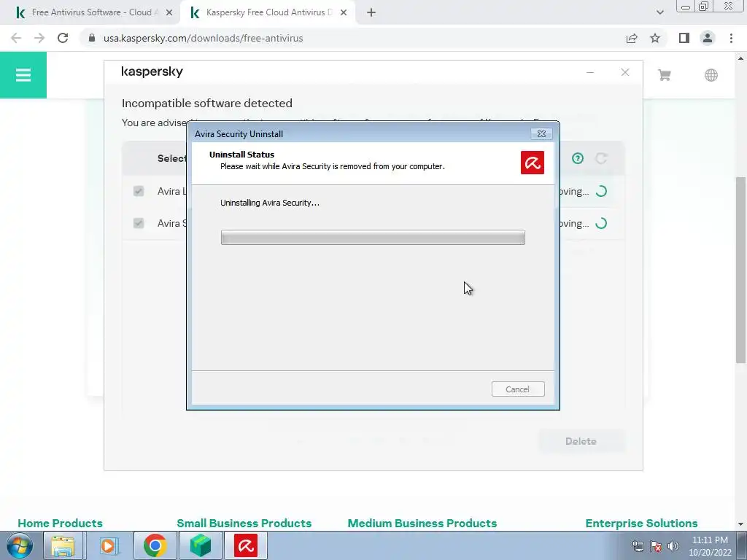
Task: Open Windows Media Player from taskbar
Action: click(109, 545)
